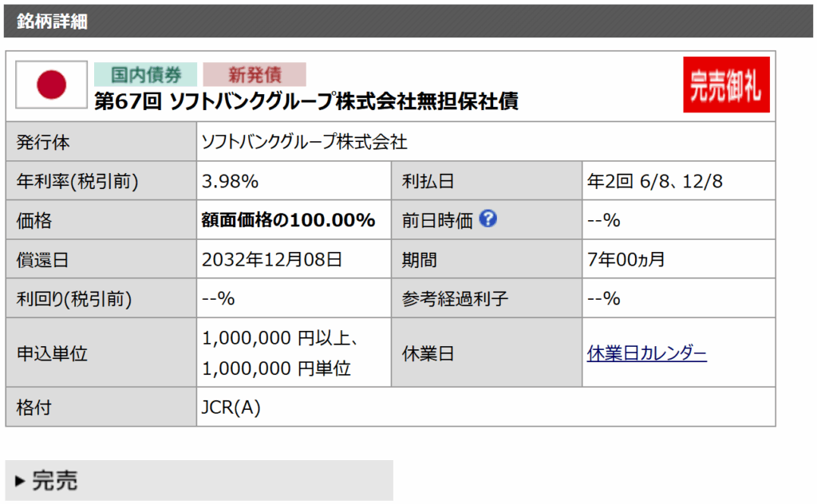Click the blue question mark help icon
The width and height of the screenshot is (817, 504).
[x=488, y=219]
